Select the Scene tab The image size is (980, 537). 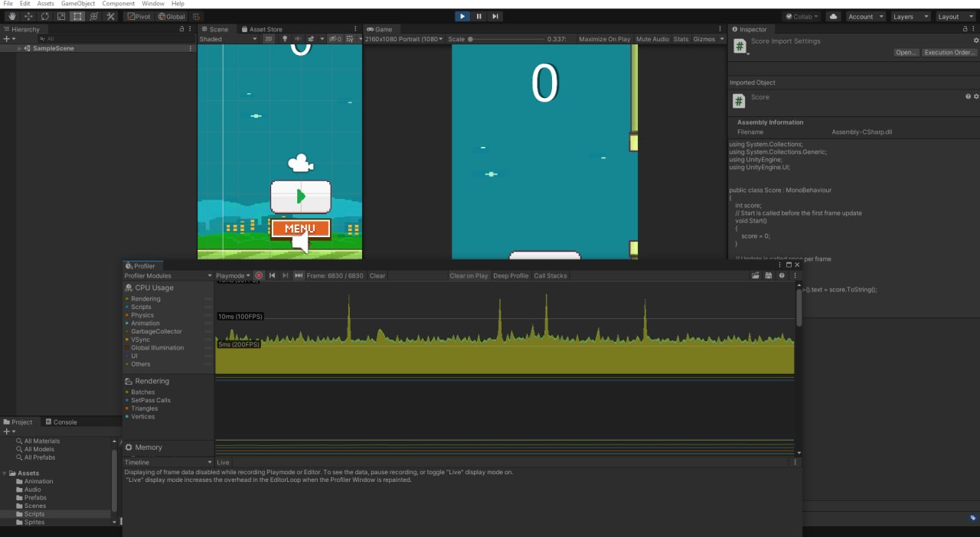[215, 29]
